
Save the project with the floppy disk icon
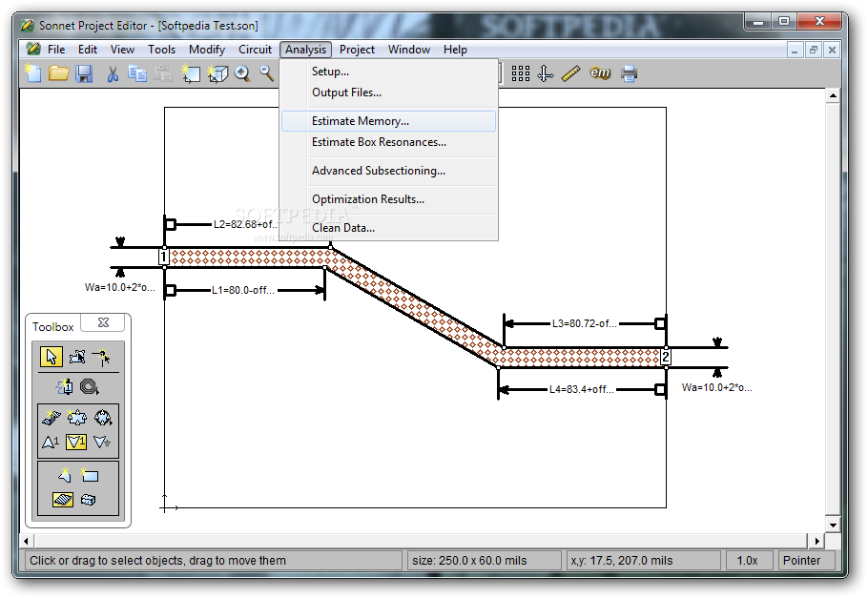pyautogui.click(x=84, y=73)
